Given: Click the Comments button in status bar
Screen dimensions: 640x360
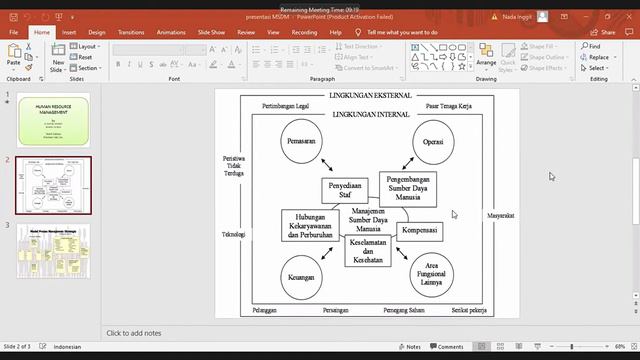Looking at the screenshot, I should click(447, 347).
